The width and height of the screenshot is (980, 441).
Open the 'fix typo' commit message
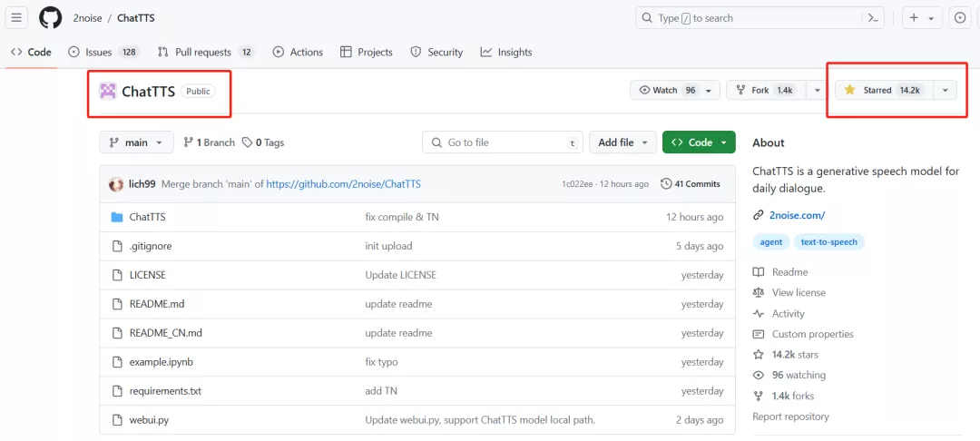click(381, 362)
